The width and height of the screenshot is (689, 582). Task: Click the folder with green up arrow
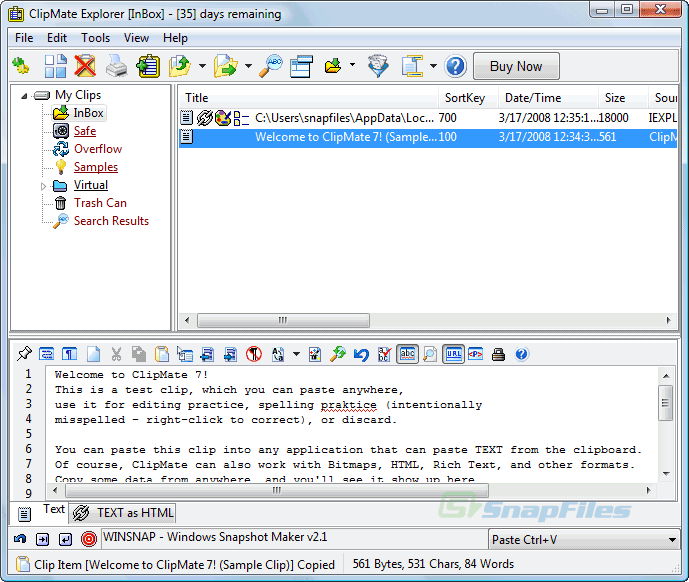(180, 66)
